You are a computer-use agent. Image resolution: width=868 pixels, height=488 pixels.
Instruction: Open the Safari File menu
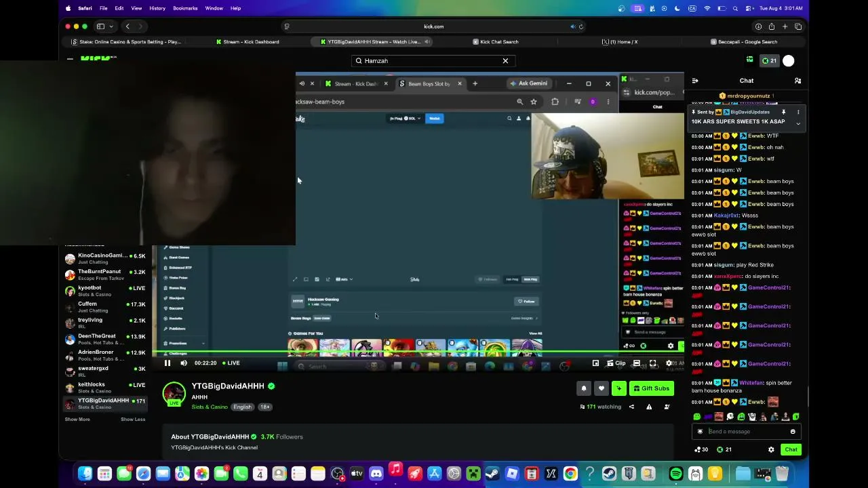104,8
